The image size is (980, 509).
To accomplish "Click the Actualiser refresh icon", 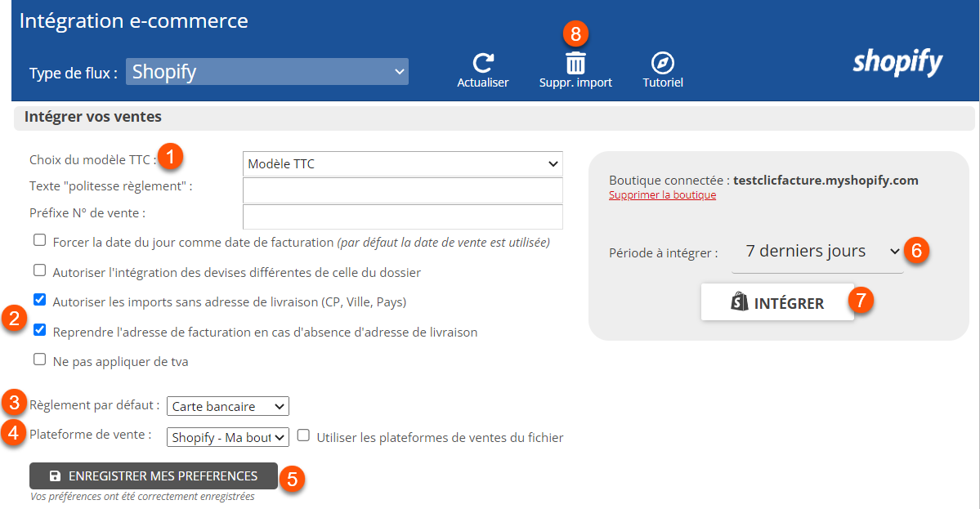I will [482, 63].
